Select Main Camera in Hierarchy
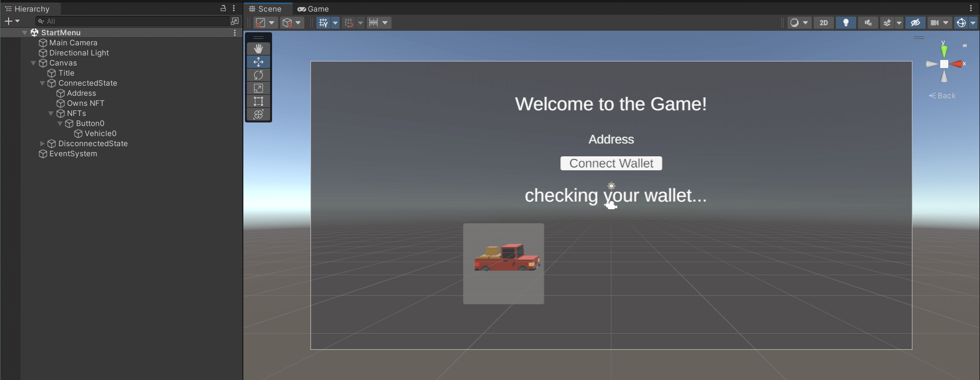980x380 pixels. pos(73,43)
